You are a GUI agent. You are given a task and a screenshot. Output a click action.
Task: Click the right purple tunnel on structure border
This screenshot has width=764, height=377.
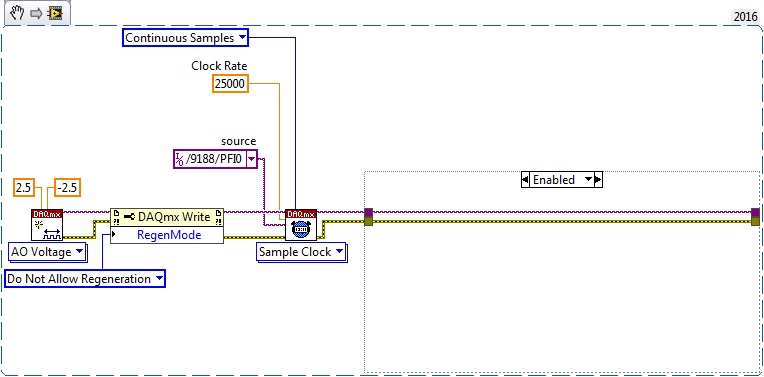(755, 212)
